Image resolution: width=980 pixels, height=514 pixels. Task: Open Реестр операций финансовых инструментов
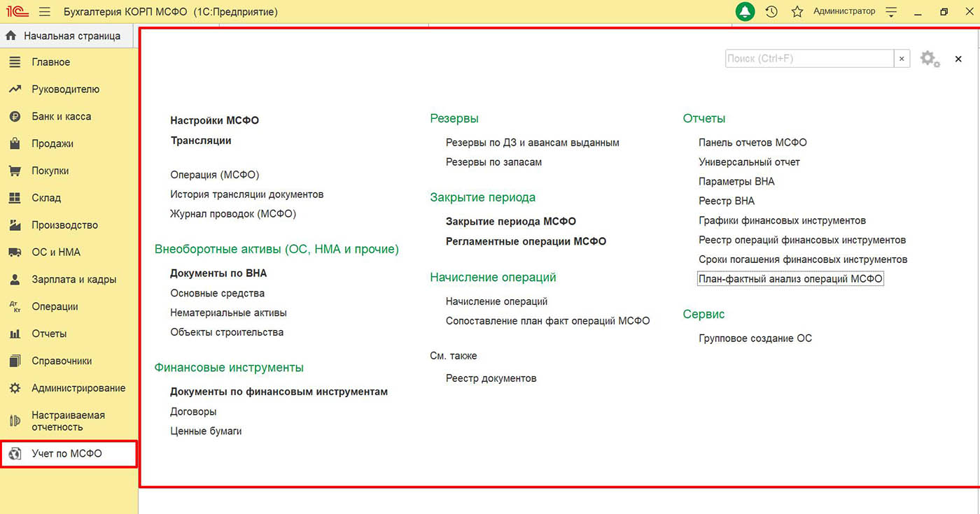(x=802, y=240)
